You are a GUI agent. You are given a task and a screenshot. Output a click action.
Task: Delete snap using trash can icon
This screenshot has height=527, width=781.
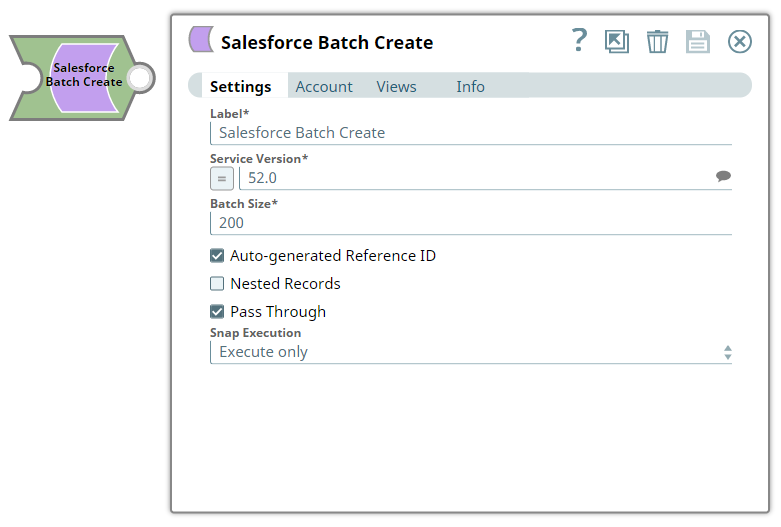point(657,41)
